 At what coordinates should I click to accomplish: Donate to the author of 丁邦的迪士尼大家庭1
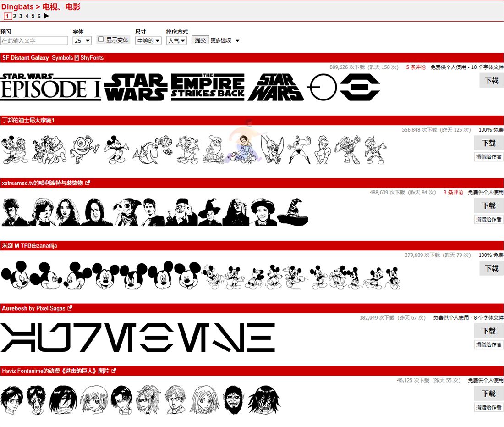pyautogui.click(x=488, y=157)
